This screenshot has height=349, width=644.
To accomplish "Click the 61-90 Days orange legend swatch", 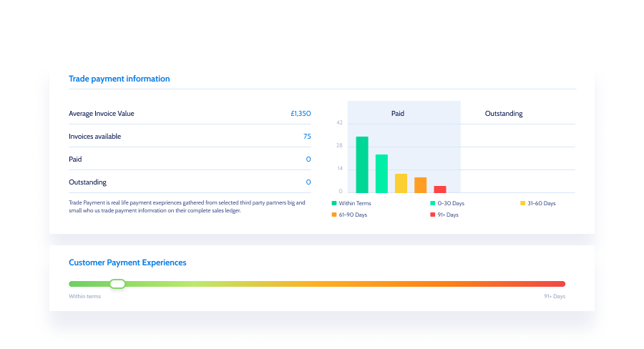I will [334, 215].
